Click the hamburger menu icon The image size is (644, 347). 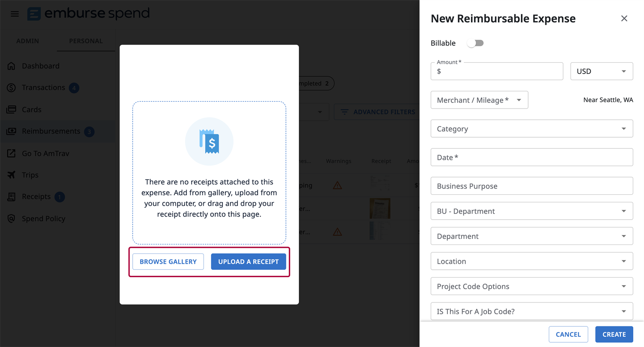coord(15,14)
